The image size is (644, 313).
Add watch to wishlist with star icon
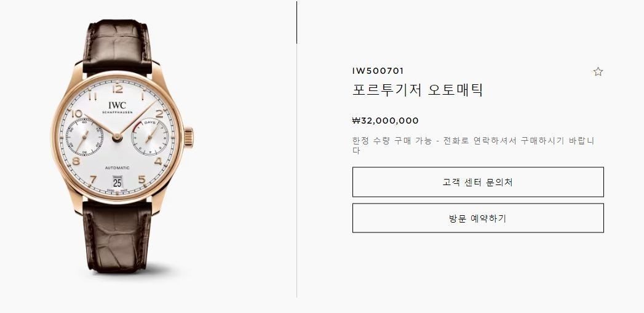point(598,72)
